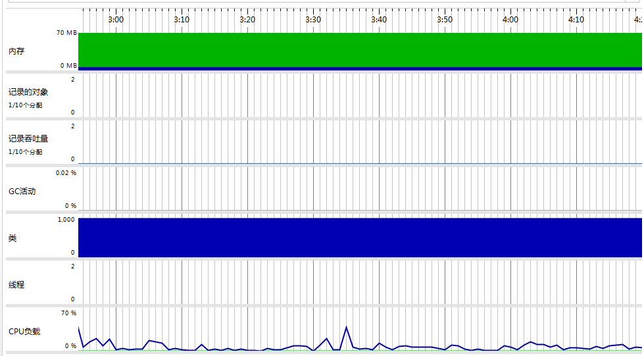The image size is (644, 356).
Task: Open the green memory usage graph
Action: (360, 50)
